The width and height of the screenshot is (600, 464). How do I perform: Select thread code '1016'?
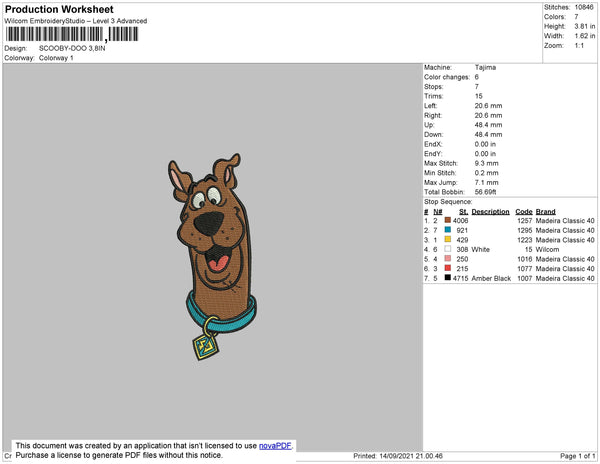525,259
